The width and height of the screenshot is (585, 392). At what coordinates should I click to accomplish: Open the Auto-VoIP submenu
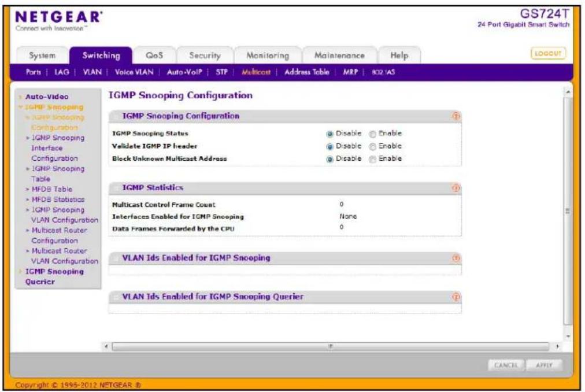click(x=184, y=72)
